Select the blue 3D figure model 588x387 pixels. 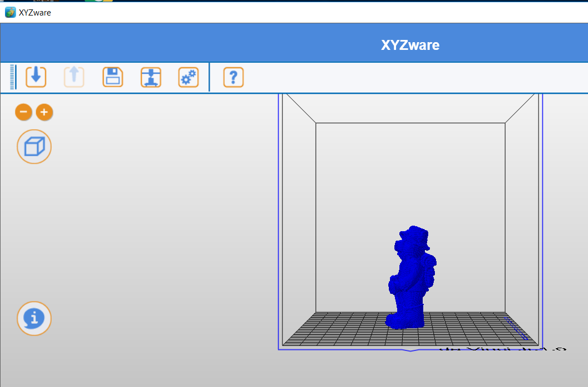click(411, 278)
